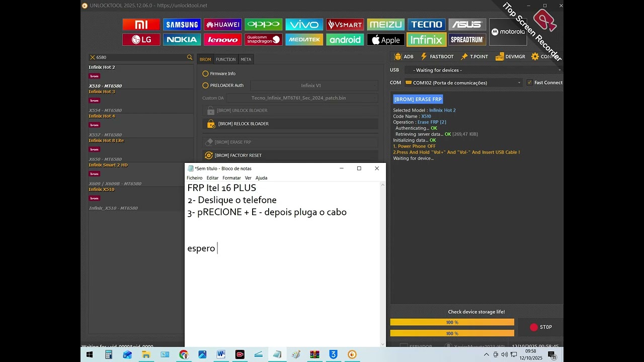Enable the PRELOADER Auth option
Image resolution: width=644 pixels, height=362 pixels.
(223, 85)
